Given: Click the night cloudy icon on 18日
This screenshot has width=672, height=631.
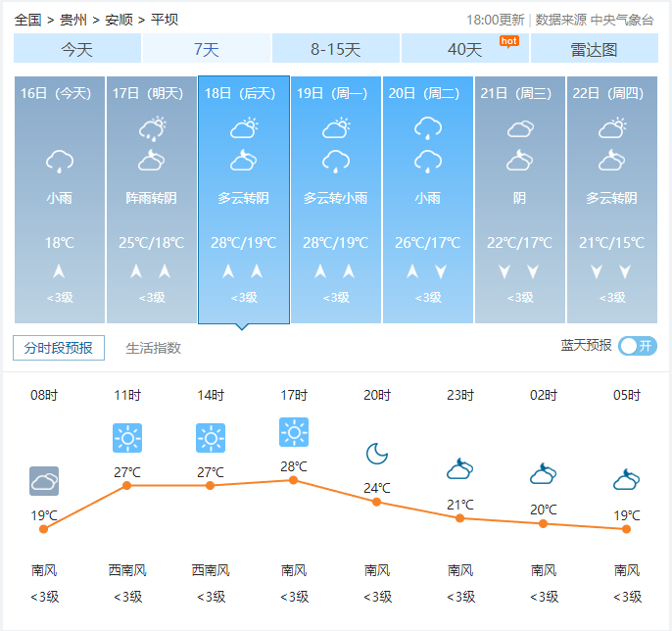Looking at the screenshot, I should 243,161.
